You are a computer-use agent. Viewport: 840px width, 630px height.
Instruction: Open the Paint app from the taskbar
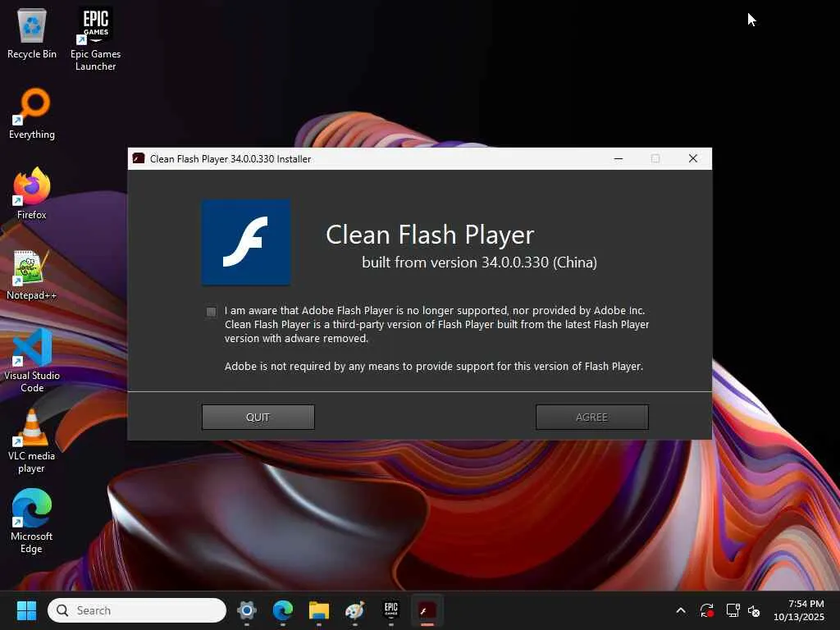354,610
